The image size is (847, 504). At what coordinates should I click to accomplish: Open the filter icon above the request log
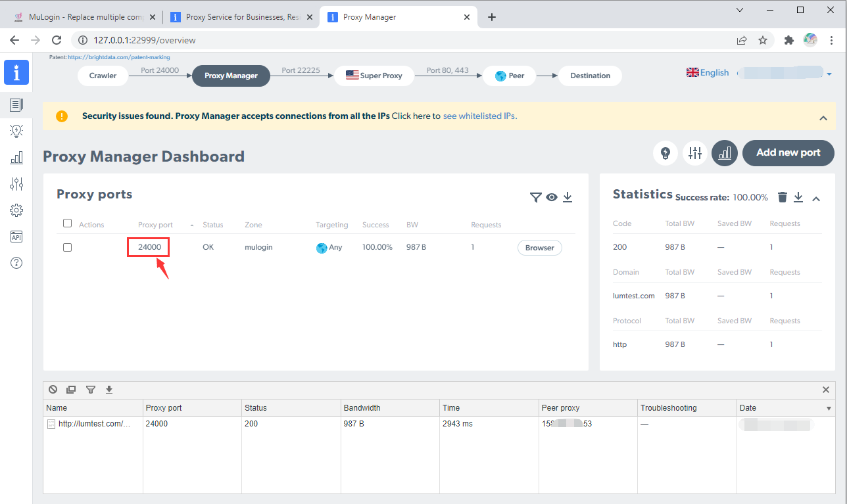(x=91, y=389)
